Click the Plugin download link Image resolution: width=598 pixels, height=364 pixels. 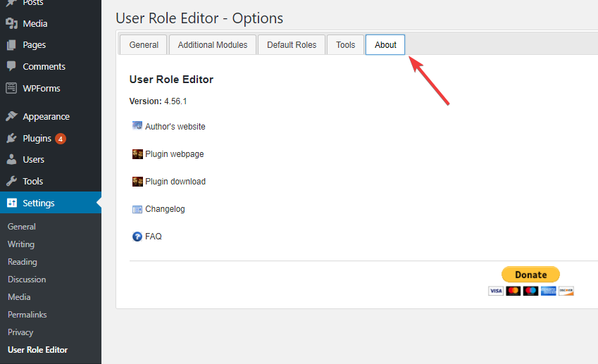pyautogui.click(x=175, y=182)
